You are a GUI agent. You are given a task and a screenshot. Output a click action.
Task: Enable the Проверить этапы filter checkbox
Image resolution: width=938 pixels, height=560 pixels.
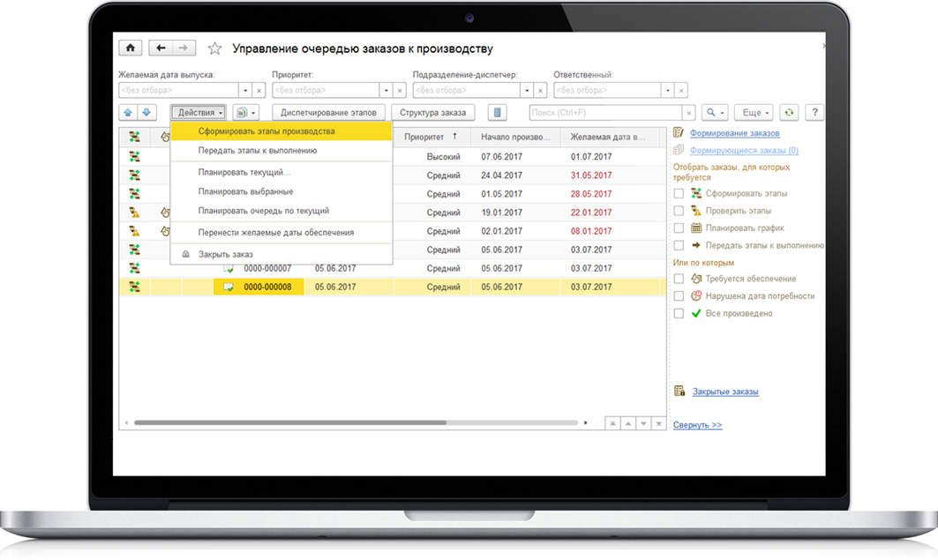point(679,211)
